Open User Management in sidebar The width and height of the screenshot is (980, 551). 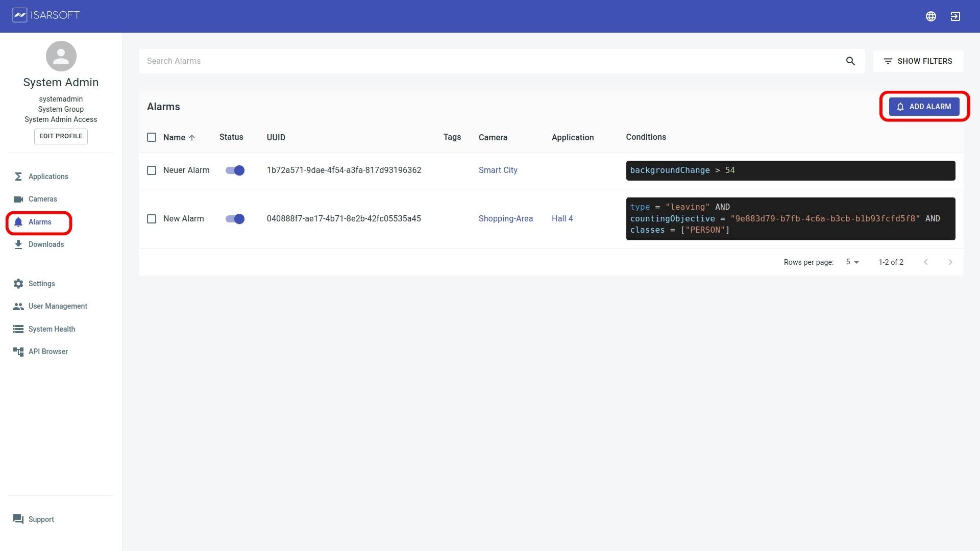coord(58,306)
